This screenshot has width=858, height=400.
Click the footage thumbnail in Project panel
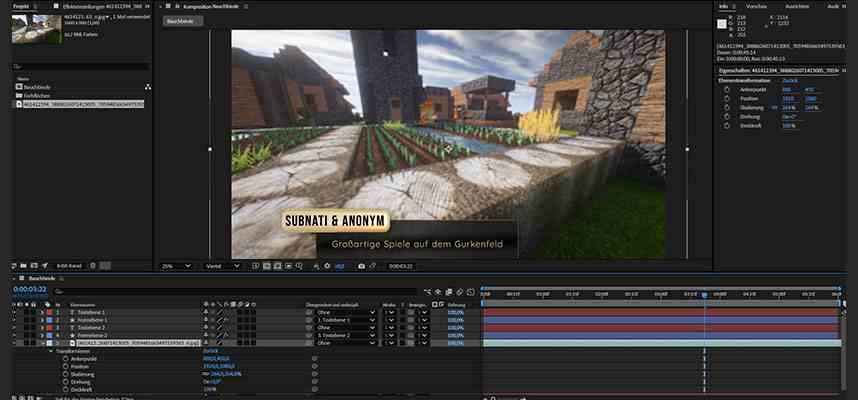tap(37, 28)
